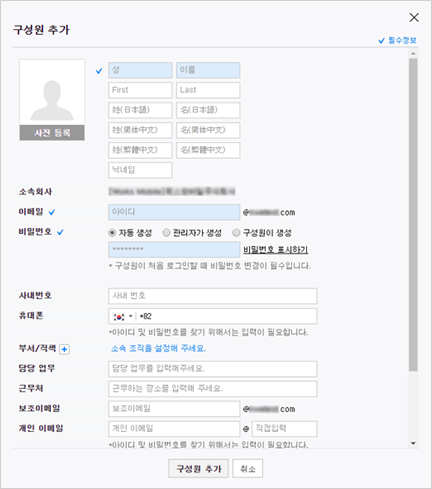Close the 구성원 추가 dialog with X
The width and height of the screenshot is (432, 489).
(414, 18)
